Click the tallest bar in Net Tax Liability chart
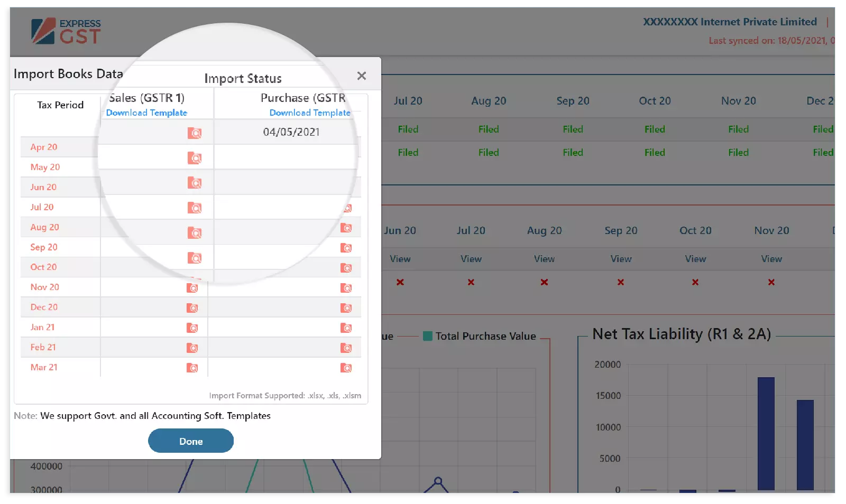The image size is (846, 504). coord(766,433)
